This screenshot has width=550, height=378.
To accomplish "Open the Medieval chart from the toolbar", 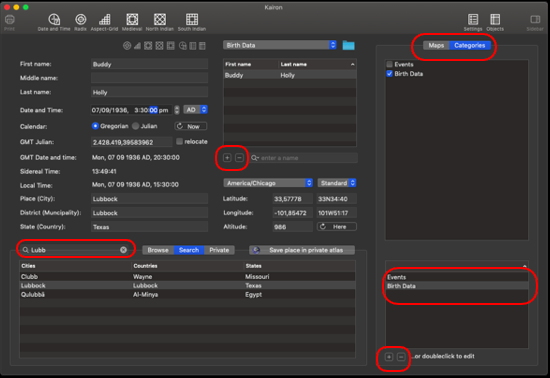I will click(132, 22).
